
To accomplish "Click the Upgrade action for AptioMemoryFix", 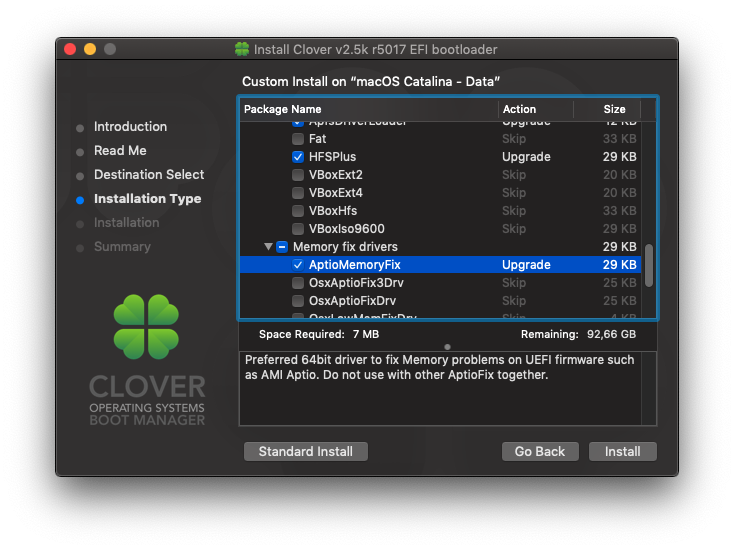I will (x=526, y=265).
